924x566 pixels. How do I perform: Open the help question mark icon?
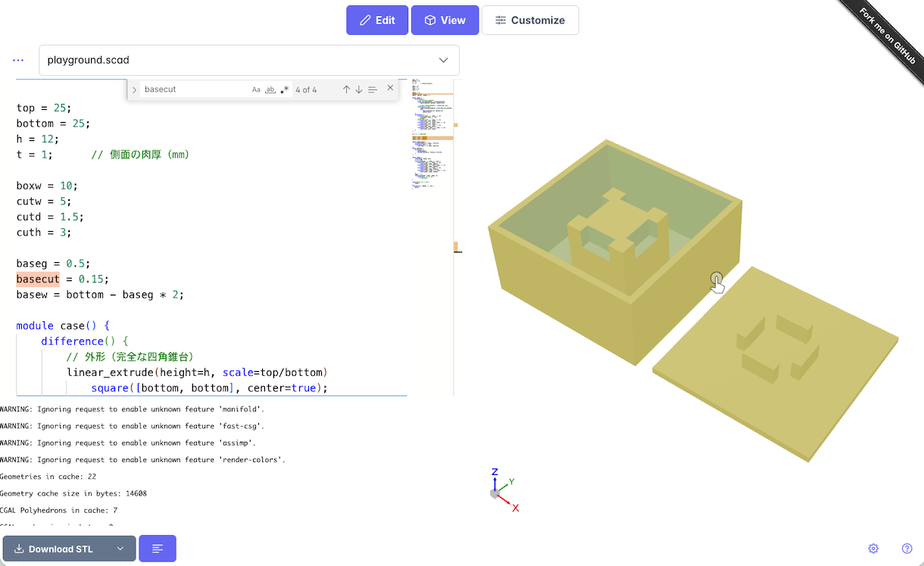pyautogui.click(x=907, y=549)
